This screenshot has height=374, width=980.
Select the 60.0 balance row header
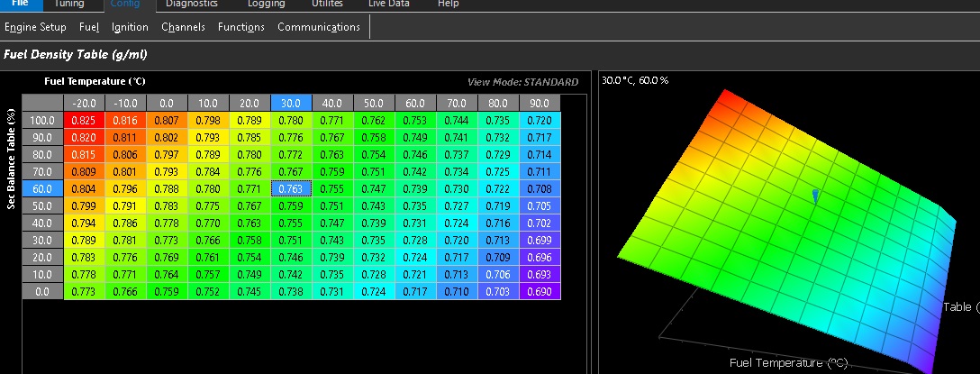tap(42, 188)
